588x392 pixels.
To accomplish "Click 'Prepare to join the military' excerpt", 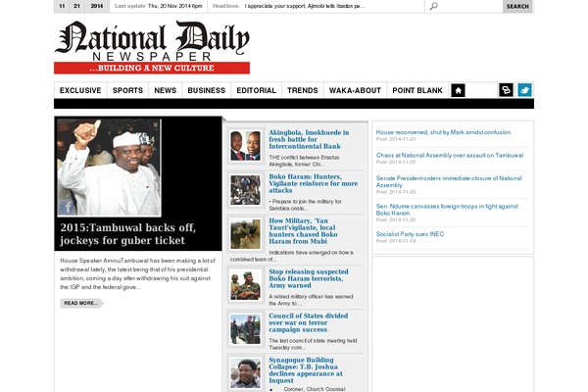I will (x=305, y=205).
